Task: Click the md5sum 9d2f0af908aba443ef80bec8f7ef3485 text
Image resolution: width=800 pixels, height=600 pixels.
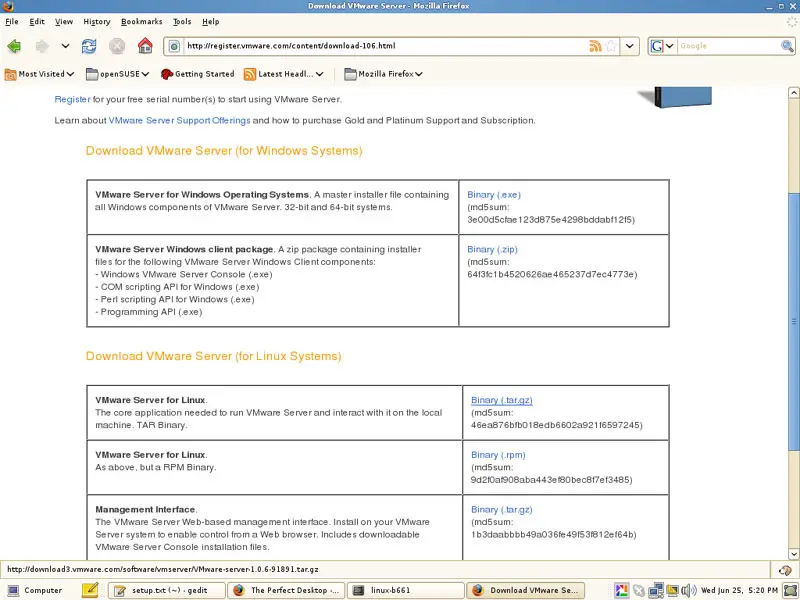Action: 552,480
